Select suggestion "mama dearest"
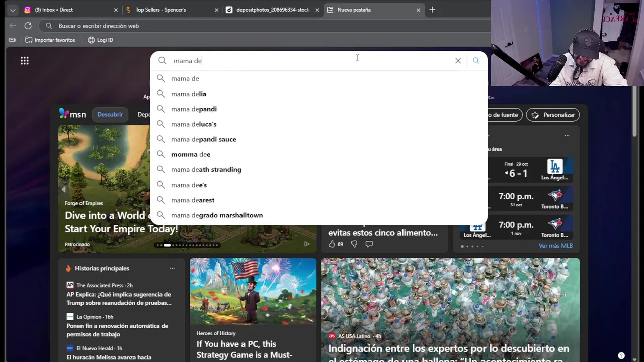 click(319, 200)
